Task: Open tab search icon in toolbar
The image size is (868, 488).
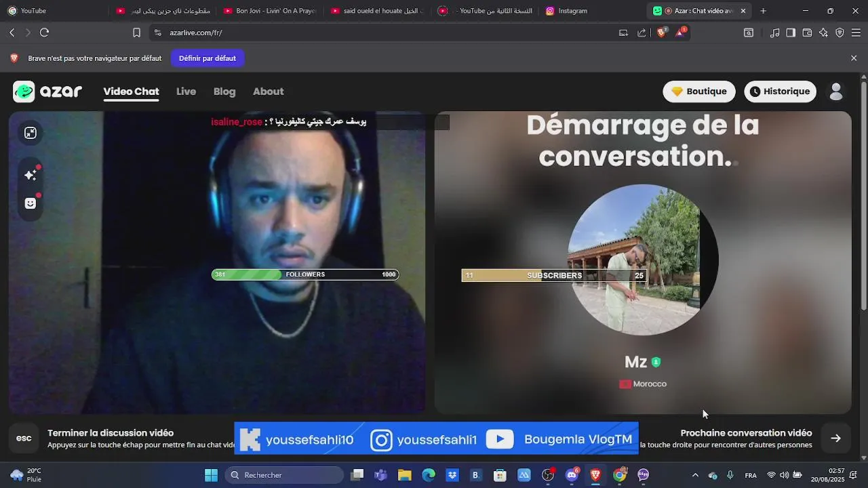Action: (x=749, y=33)
